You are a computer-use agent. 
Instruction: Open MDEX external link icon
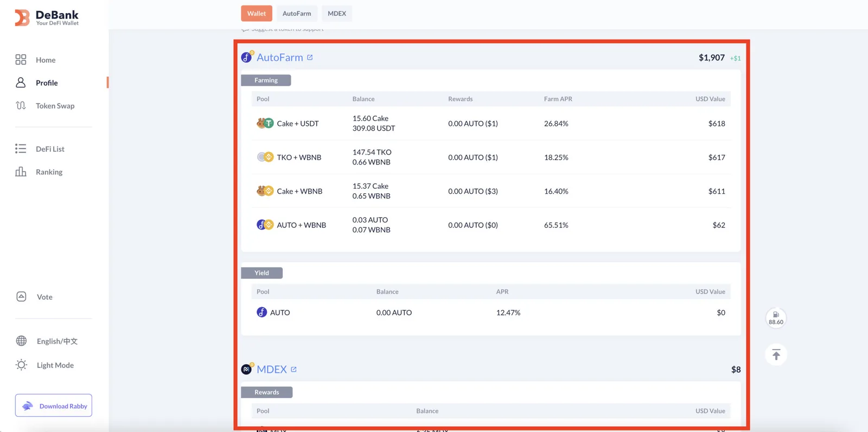293,370
